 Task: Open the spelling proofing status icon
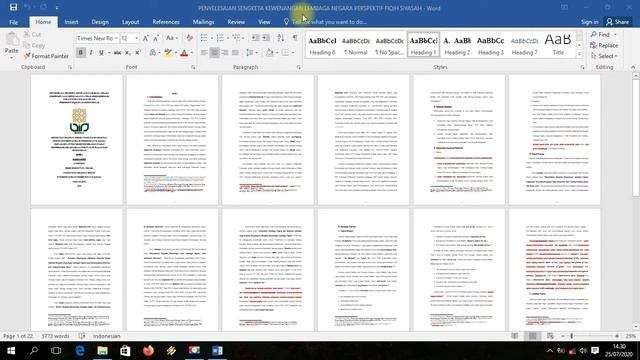[x=82, y=336]
